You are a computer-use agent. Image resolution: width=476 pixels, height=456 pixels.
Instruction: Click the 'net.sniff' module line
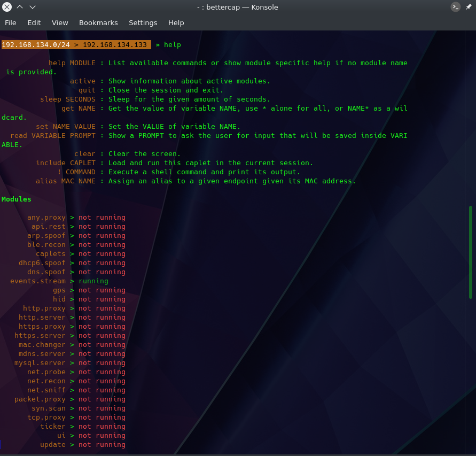76,391
